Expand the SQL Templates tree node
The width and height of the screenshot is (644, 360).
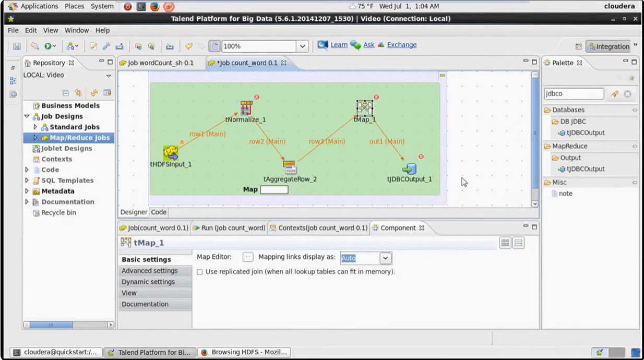(27, 181)
